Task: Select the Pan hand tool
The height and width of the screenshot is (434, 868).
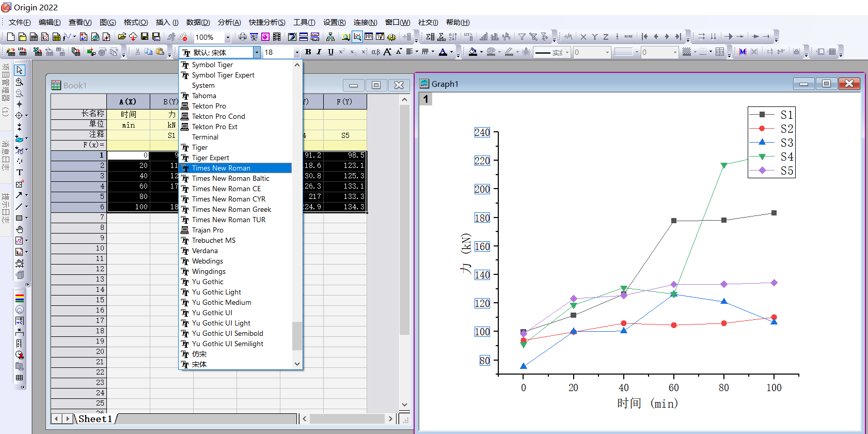Action: [x=20, y=229]
